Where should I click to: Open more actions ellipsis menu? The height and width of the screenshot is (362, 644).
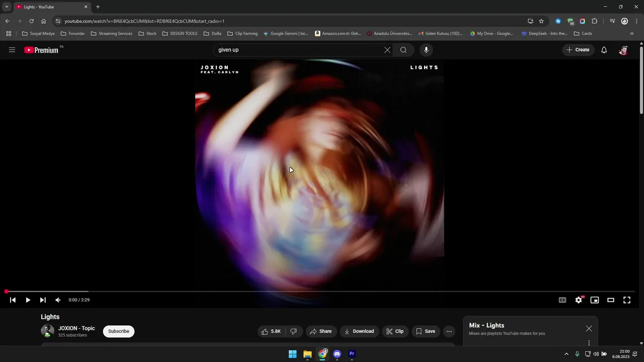(449, 331)
